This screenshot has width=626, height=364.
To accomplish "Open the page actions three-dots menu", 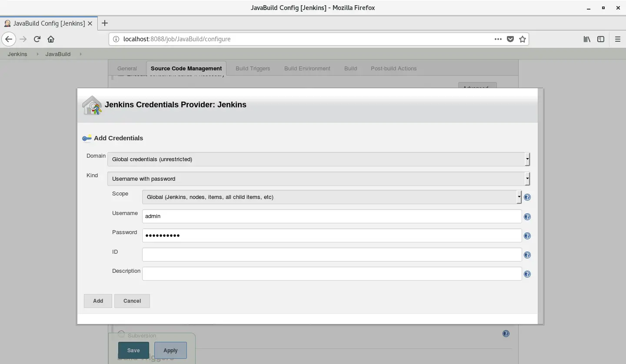I will (498, 39).
